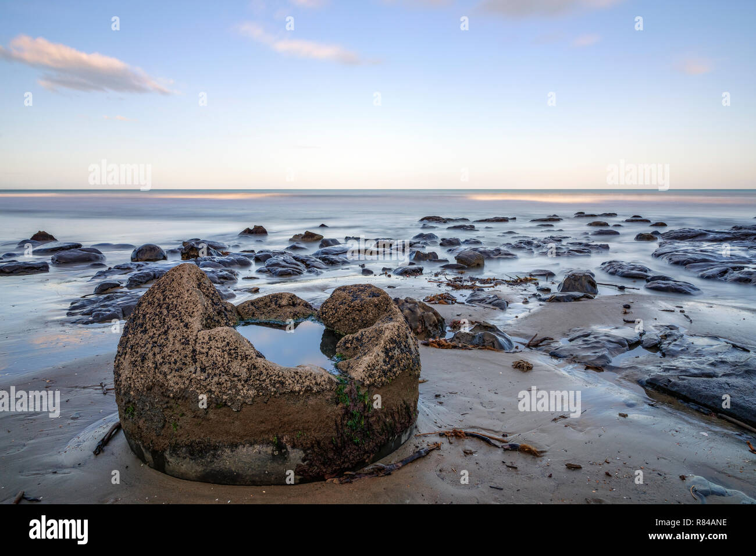
Task: Click the alamy logo in the black footer bar
Action: (x=59, y=530)
